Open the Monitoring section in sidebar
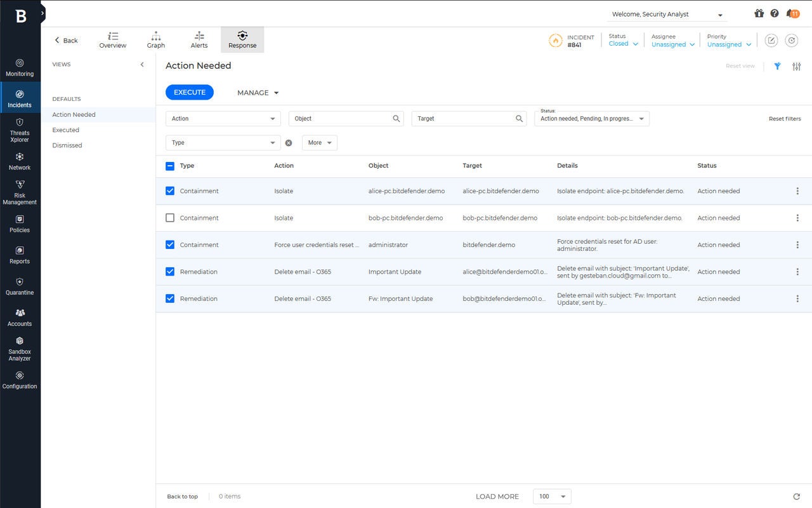This screenshot has height=508, width=812. click(20, 67)
